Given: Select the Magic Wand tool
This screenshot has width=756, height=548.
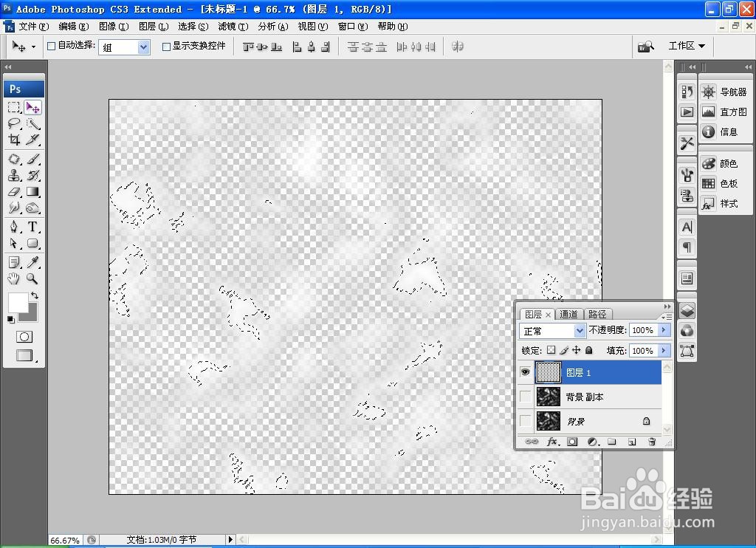Looking at the screenshot, I should (x=32, y=123).
